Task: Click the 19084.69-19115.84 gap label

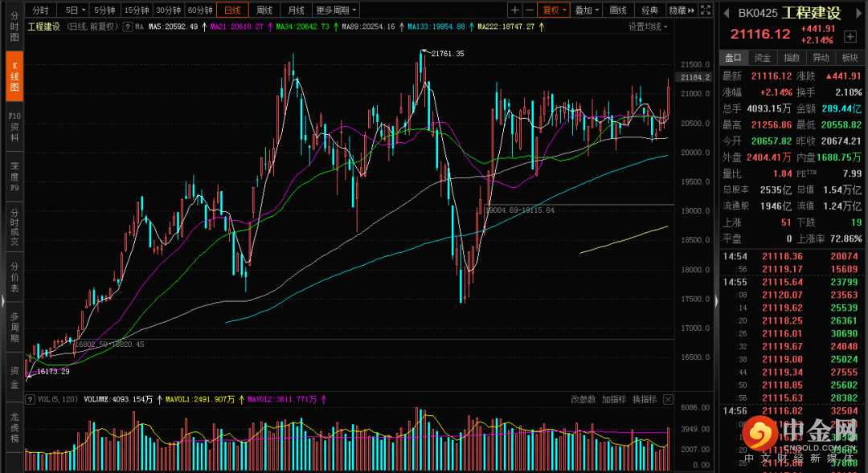Action: (x=520, y=210)
